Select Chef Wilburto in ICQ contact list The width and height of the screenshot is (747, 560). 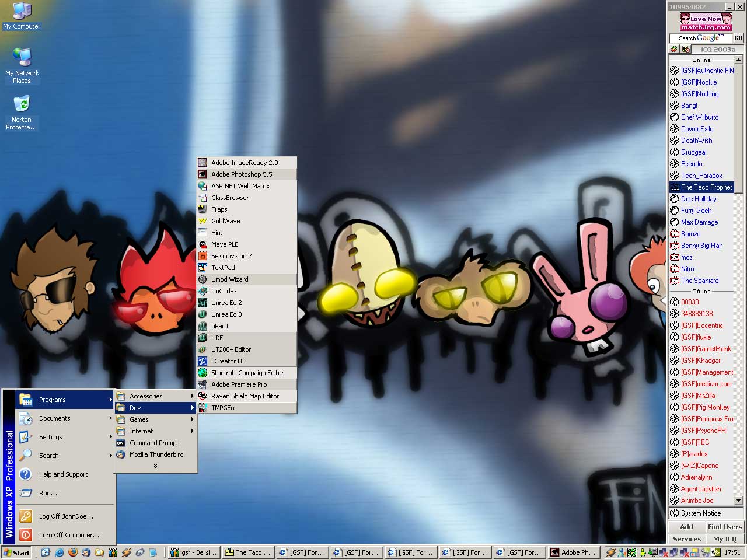(701, 117)
